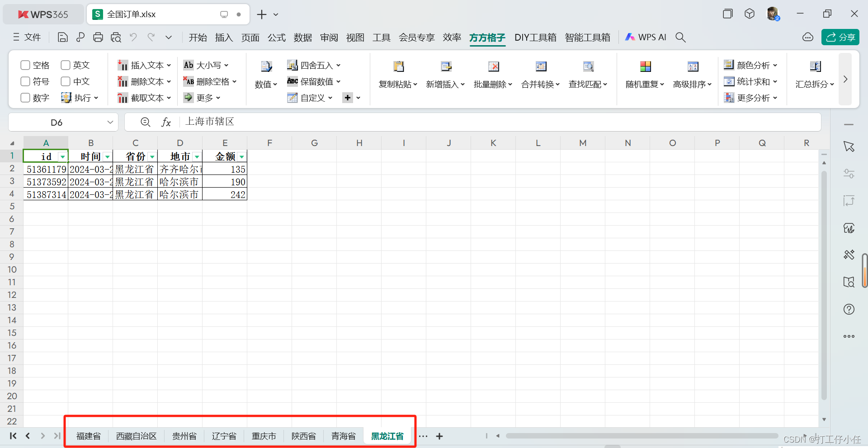Click the Print icon
This screenshot has width=868, height=448.
98,38
